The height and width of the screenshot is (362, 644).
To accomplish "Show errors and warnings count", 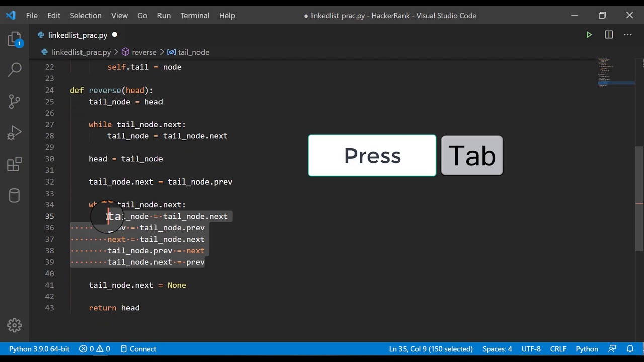I will (x=95, y=349).
